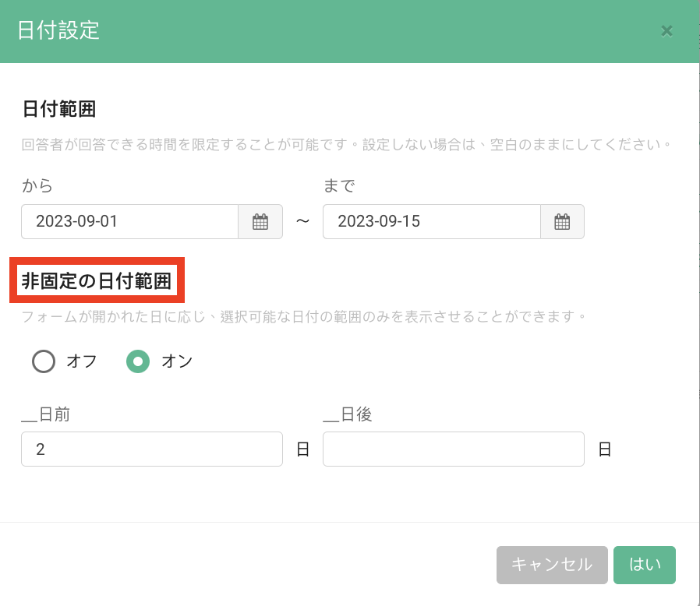Click the __日前 label

pyautogui.click(x=46, y=414)
